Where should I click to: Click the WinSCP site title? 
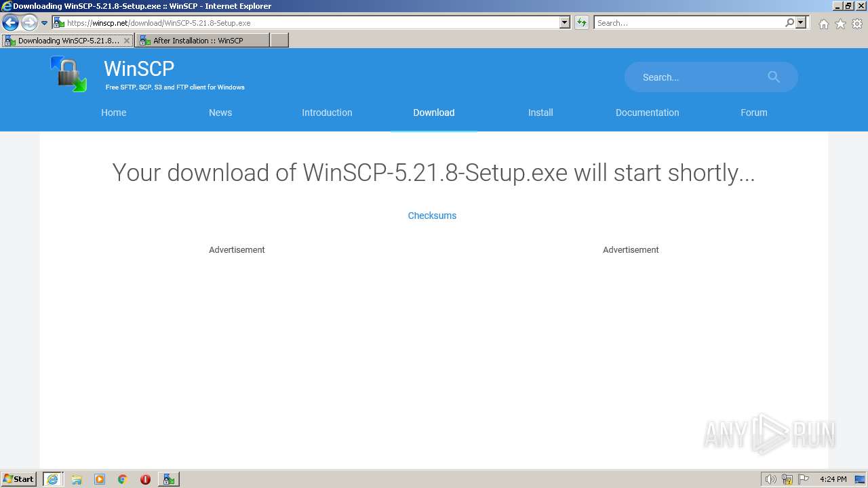pos(139,68)
